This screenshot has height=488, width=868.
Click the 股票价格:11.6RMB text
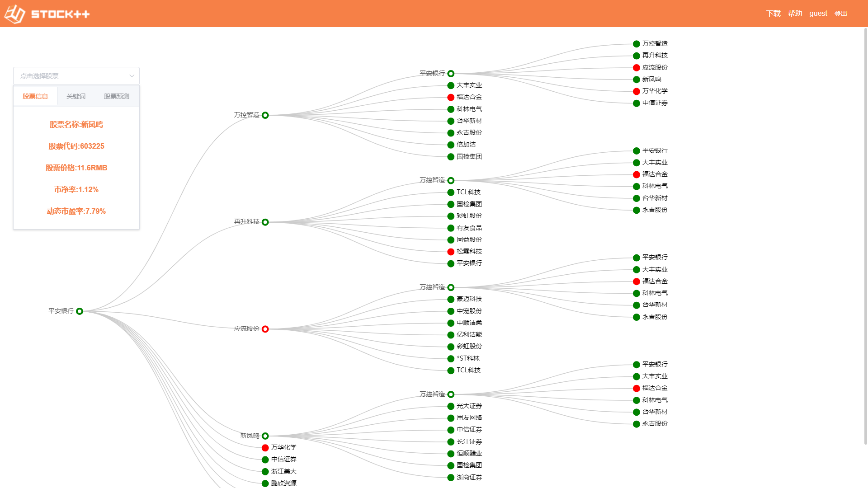[76, 168]
